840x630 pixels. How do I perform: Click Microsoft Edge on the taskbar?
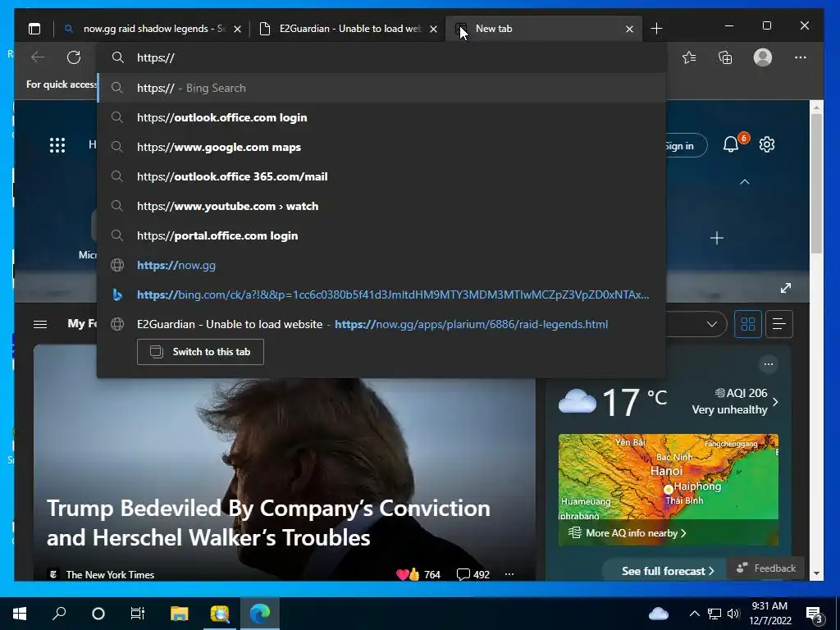pos(260,614)
